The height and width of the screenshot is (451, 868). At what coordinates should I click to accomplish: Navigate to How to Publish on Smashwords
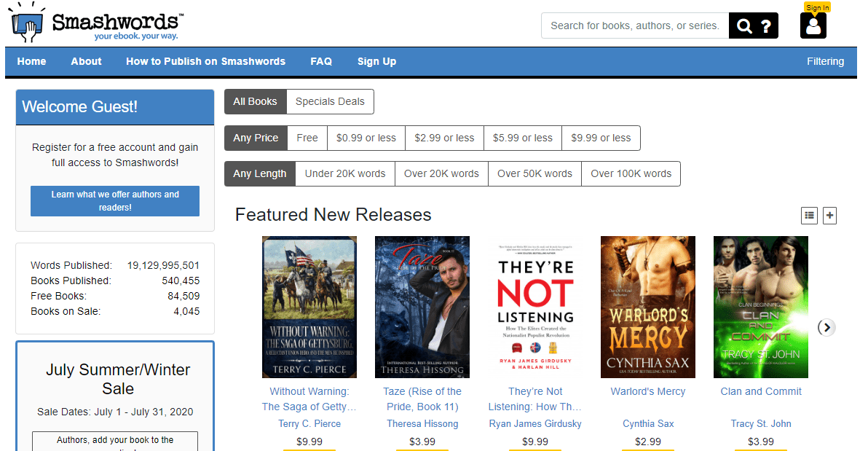coord(205,61)
